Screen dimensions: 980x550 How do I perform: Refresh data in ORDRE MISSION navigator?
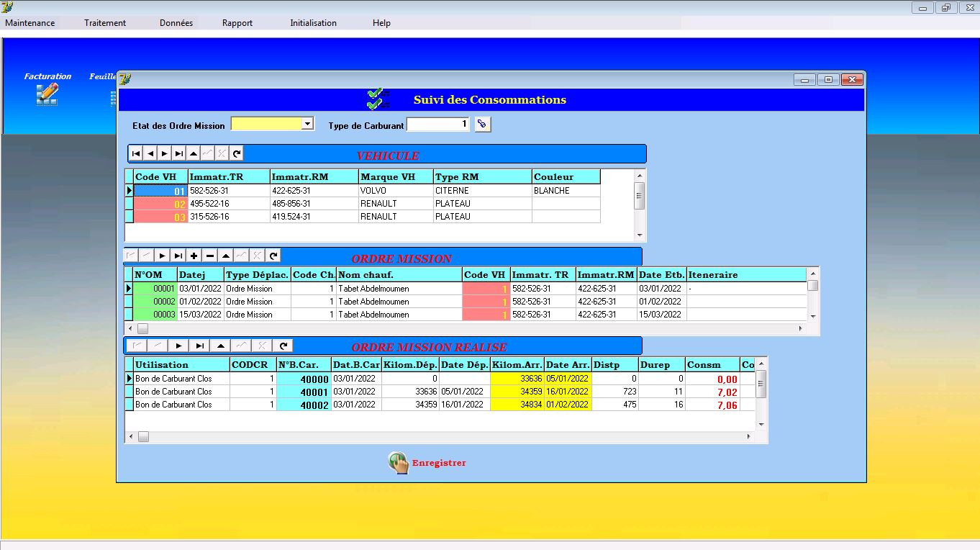(273, 256)
